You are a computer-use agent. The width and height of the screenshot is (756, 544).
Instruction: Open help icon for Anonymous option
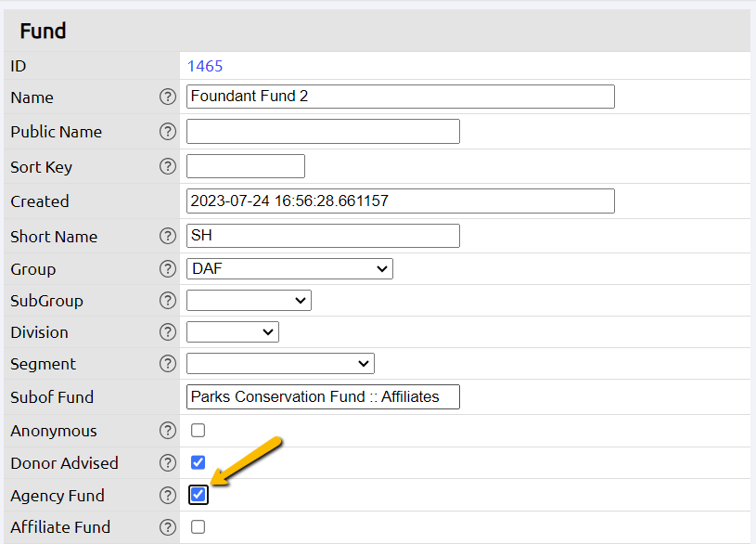pos(168,430)
